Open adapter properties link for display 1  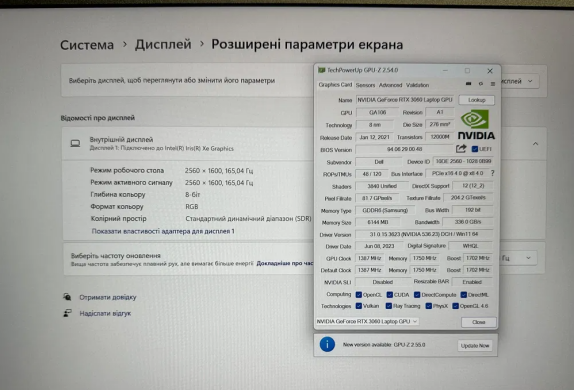163,231
